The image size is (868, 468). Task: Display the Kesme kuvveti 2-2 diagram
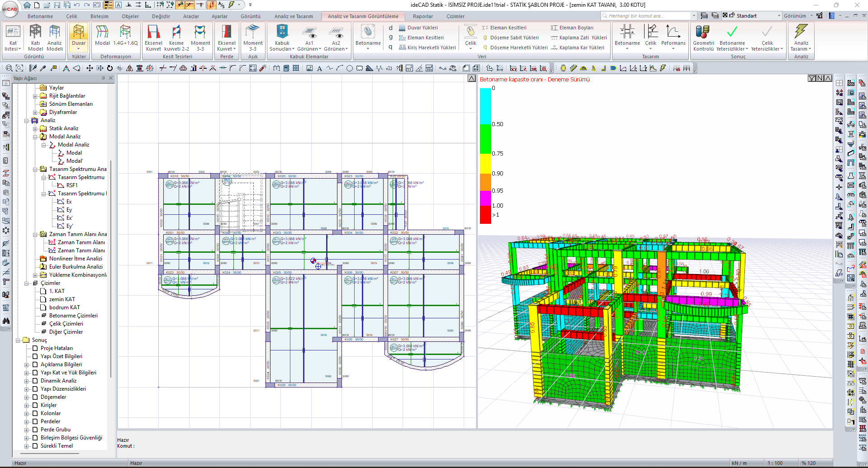point(176,38)
